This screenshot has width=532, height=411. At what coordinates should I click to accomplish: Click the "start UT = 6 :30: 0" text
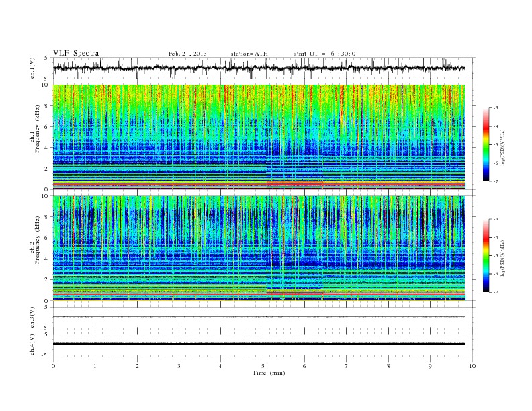(x=324, y=54)
